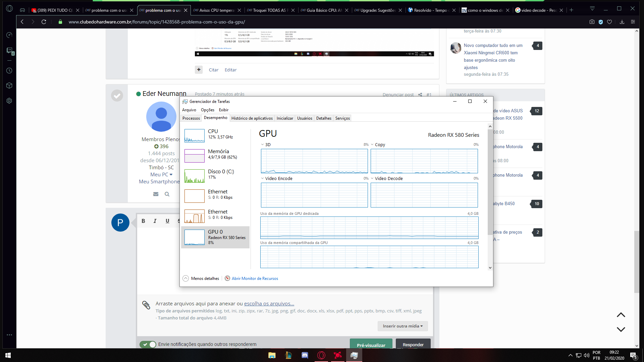
Task: Click the Responder button
Action: [x=413, y=344]
